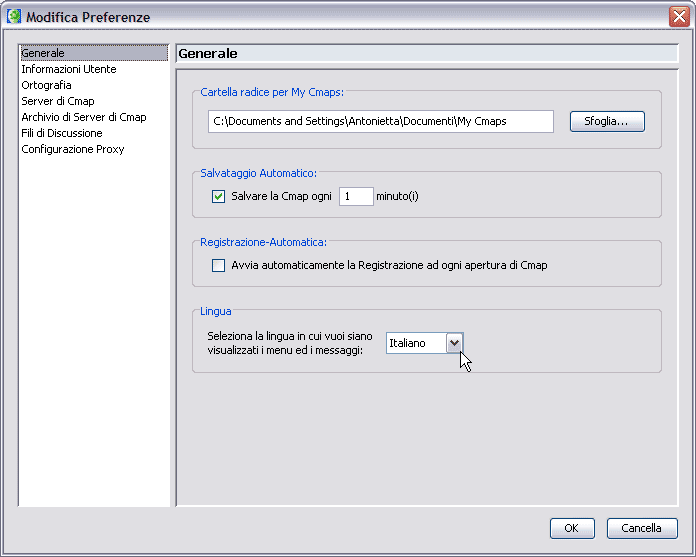Close the Modifica Preferenze dialog

[x=679, y=17]
